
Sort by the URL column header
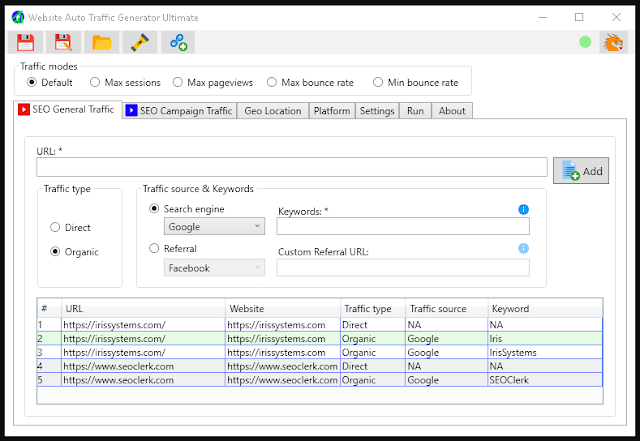pyautogui.click(x=143, y=309)
